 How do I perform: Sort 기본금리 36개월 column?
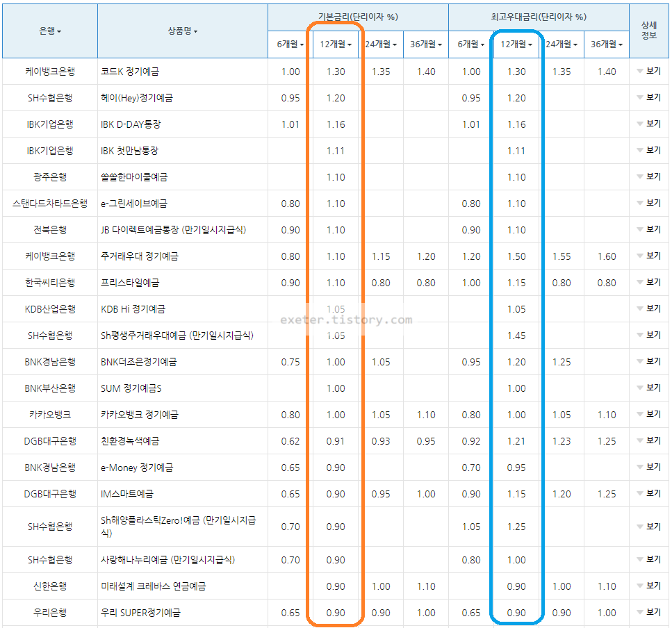pos(426,44)
